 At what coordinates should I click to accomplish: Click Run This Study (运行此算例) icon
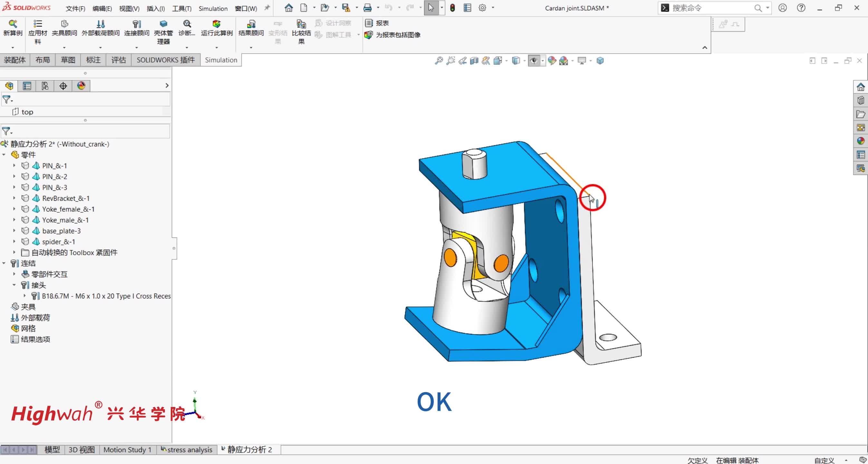[216, 24]
